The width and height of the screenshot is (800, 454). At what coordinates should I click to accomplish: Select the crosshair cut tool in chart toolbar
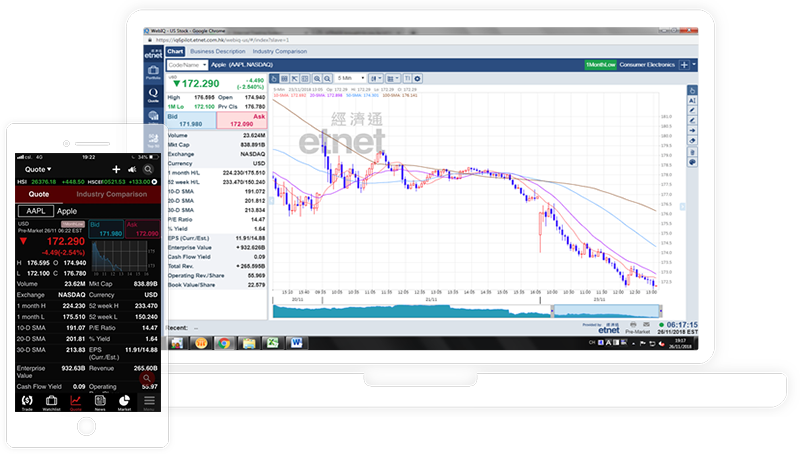click(295, 79)
